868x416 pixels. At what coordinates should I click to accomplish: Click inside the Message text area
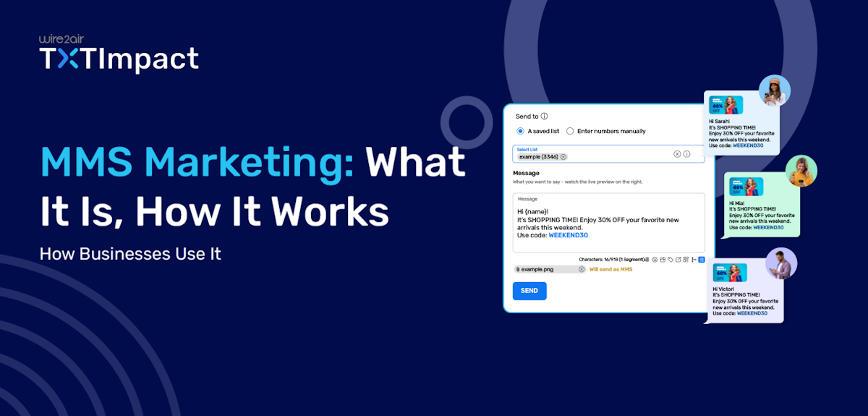(608, 222)
